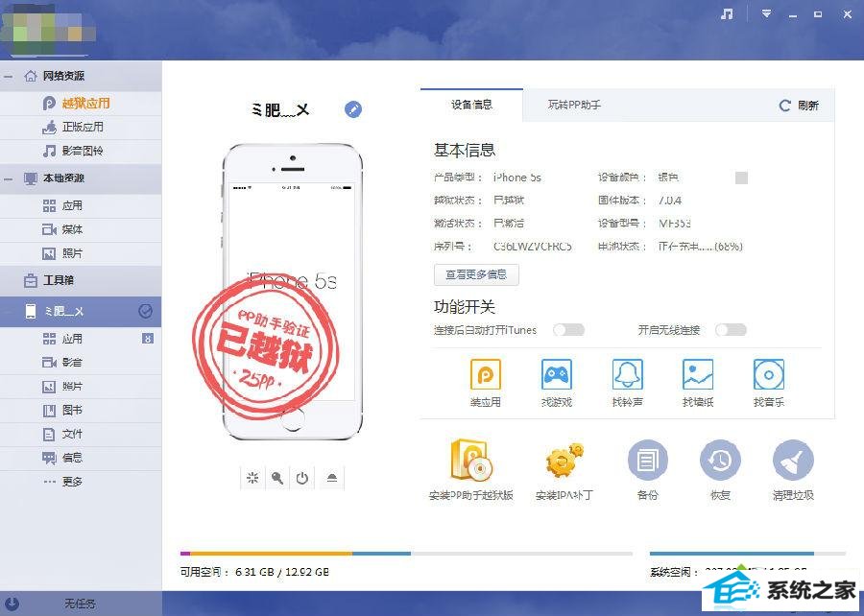
Task: Collapse the 网络资源 section
Action: pos(9,77)
